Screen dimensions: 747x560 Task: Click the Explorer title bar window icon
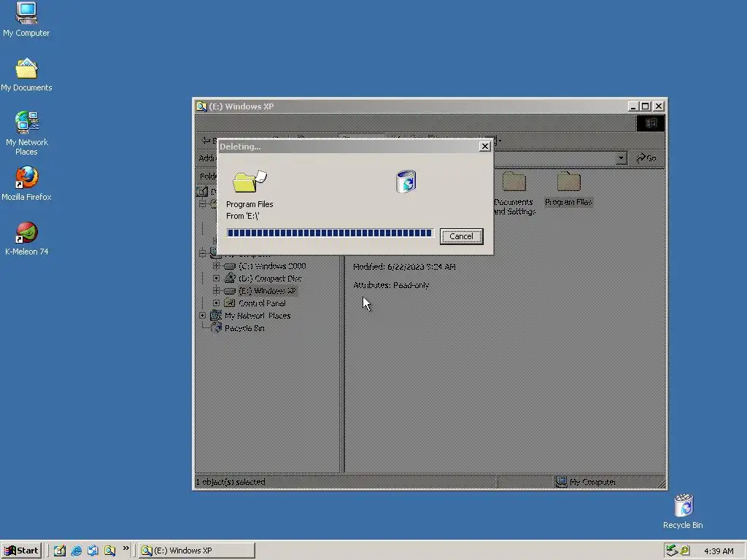201,106
